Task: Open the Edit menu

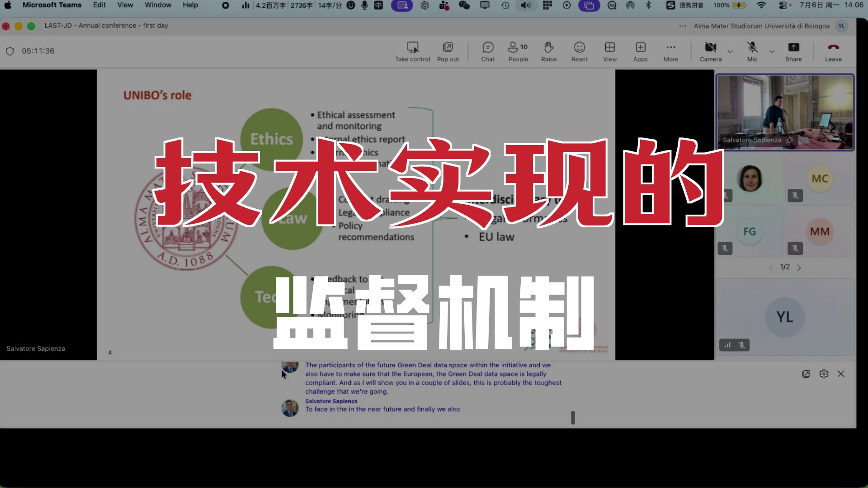Action: (99, 5)
